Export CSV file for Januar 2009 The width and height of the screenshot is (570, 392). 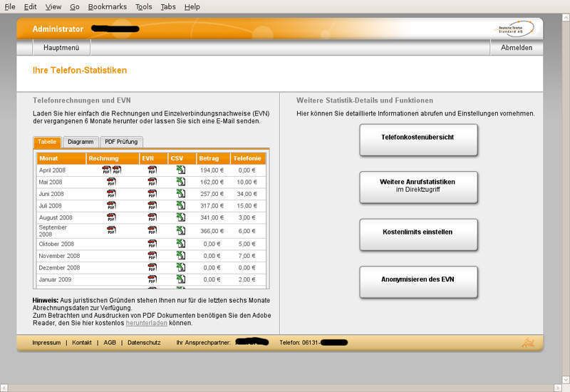point(181,279)
